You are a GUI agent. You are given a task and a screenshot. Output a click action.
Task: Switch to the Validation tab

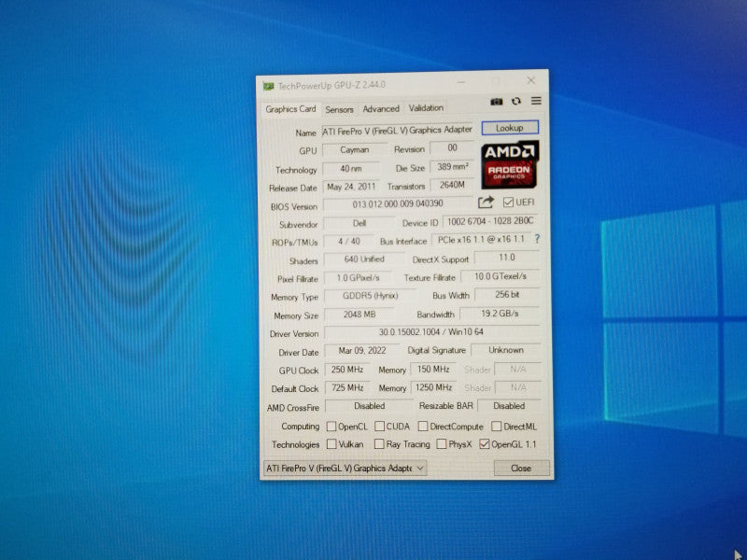[x=426, y=108]
